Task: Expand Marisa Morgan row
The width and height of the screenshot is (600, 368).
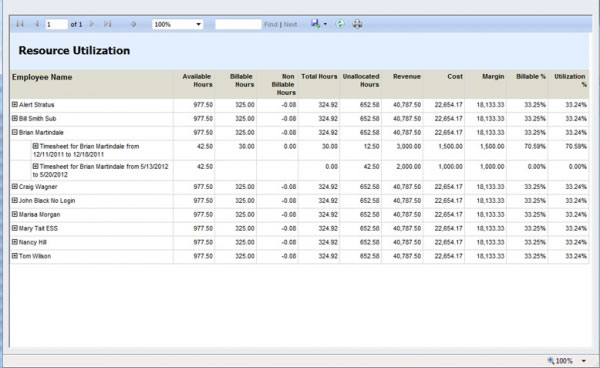Action: [15, 214]
